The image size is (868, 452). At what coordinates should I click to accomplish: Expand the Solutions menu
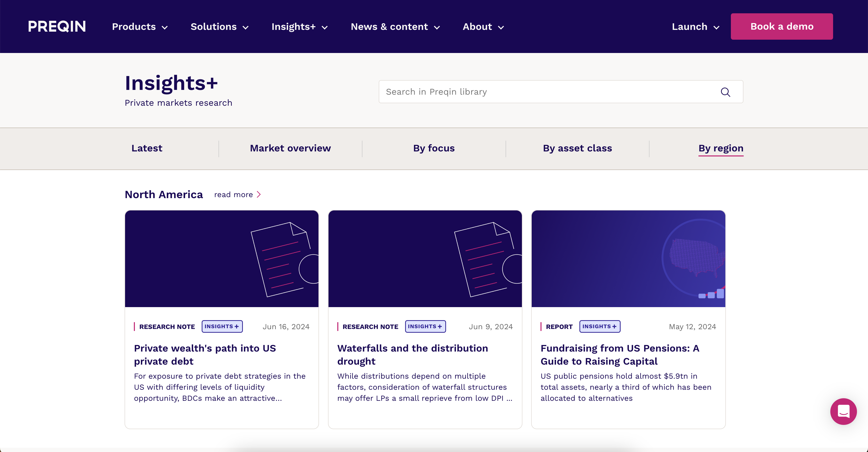pos(219,27)
